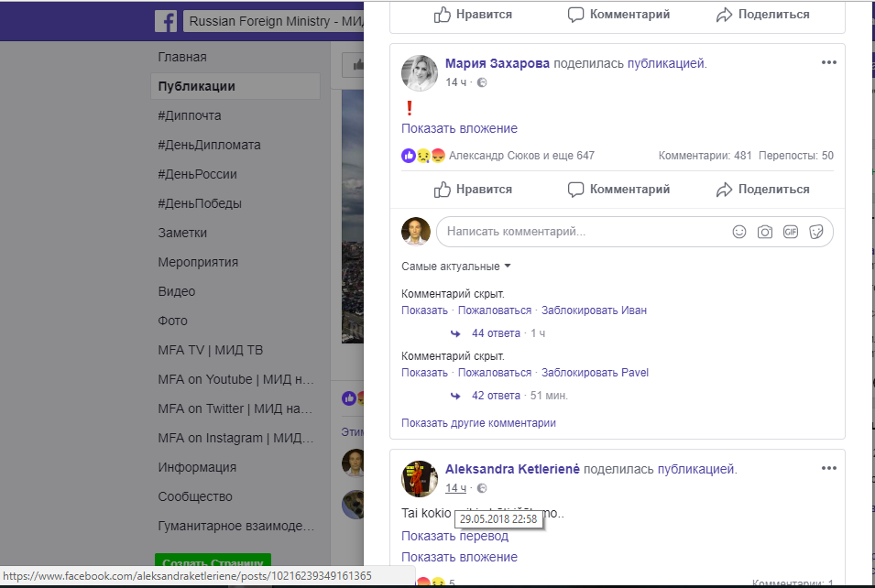Click reply arrow beside 44 ответа
This screenshot has height=588, width=875.
pyautogui.click(x=455, y=333)
